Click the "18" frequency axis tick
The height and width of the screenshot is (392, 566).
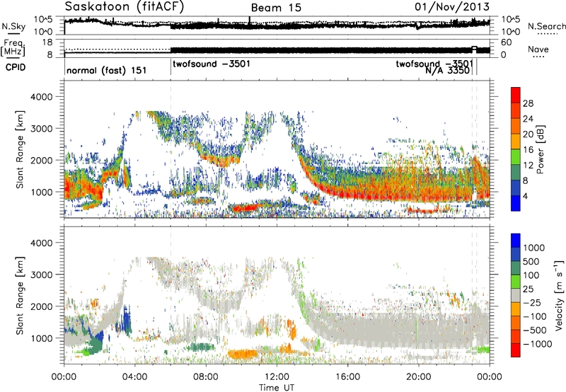[x=47, y=42]
